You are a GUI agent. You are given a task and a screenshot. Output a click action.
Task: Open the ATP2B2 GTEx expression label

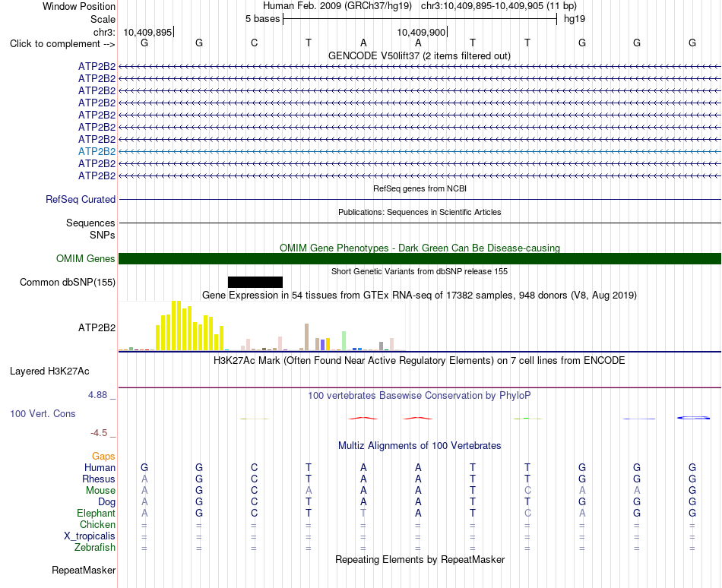point(97,327)
